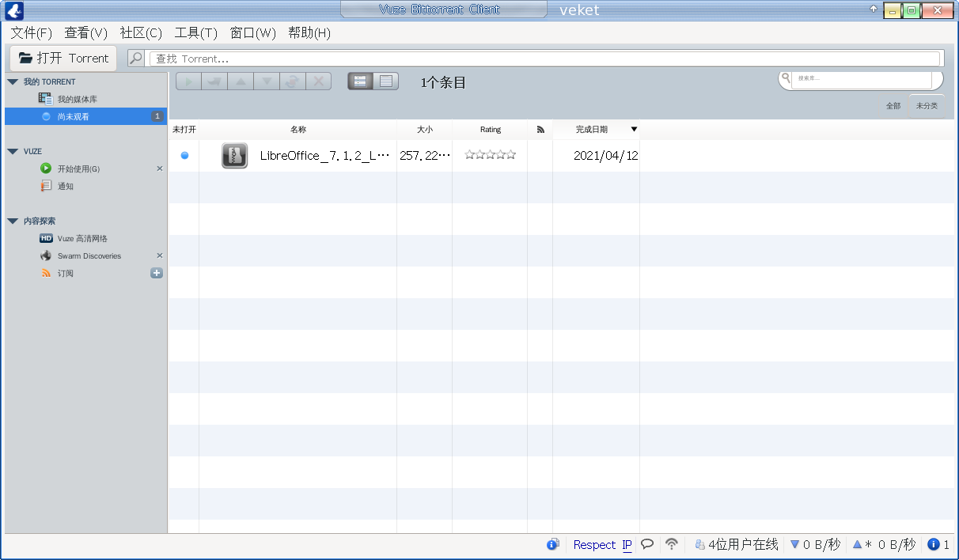
Task: Click the 1个条目 item count label
Action: (x=443, y=82)
